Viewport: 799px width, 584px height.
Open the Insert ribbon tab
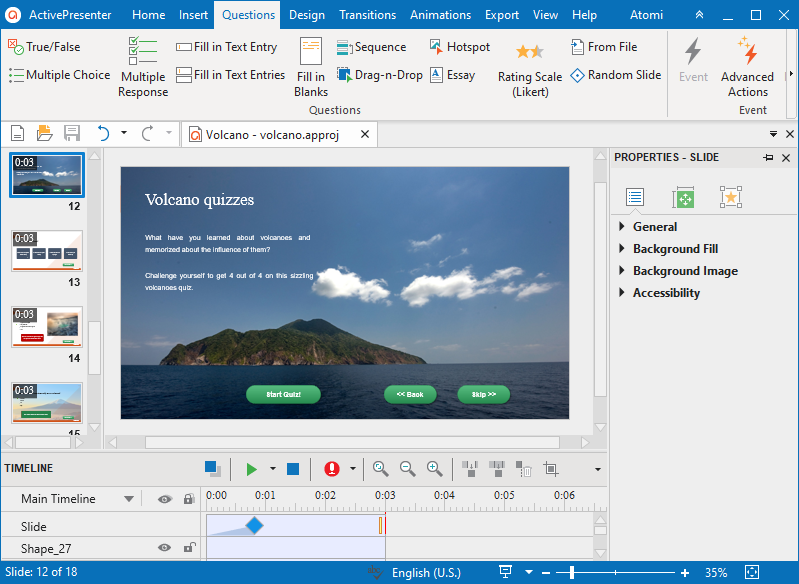(x=193, y=15)
